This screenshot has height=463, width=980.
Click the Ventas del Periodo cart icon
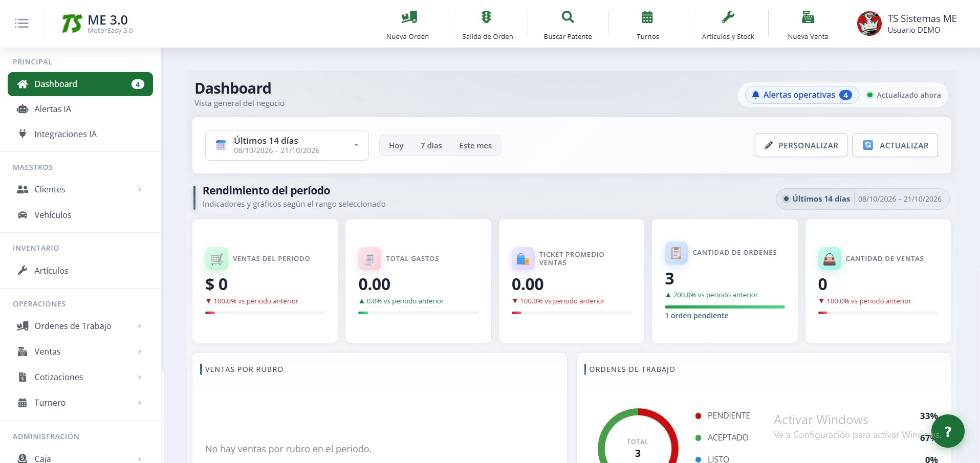(216, 258)
